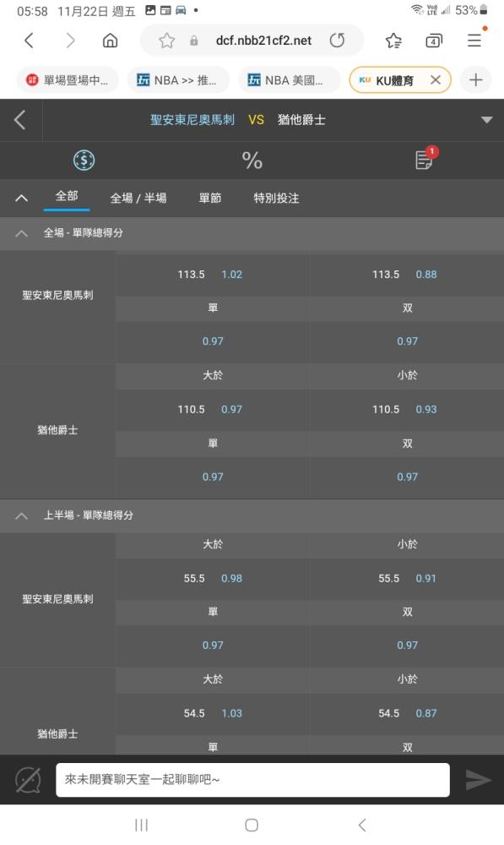Image resolution: width=504 pixels, height=845 pixels.
Task: Open Android recent apps button
Action: [141, 825]
